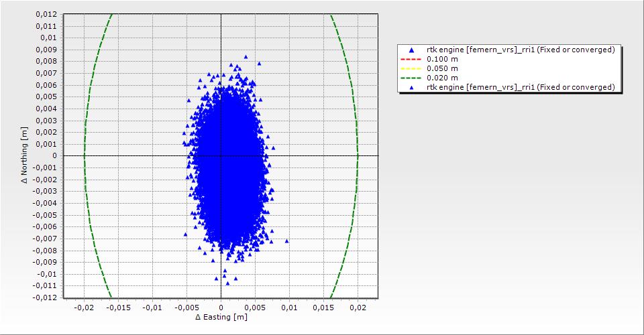This screenshot has width=644, height=335.
Task: Click the red dashed line symbol in legend
Action: point(412,60)
